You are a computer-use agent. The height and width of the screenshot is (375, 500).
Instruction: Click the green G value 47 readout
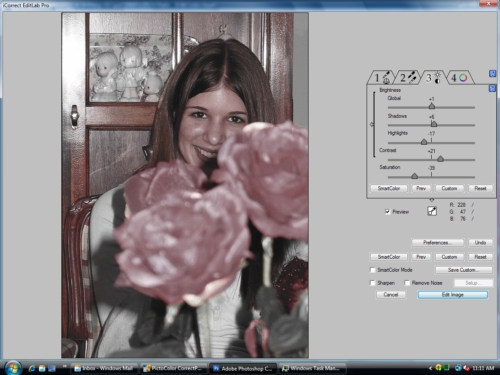point(463,212)
